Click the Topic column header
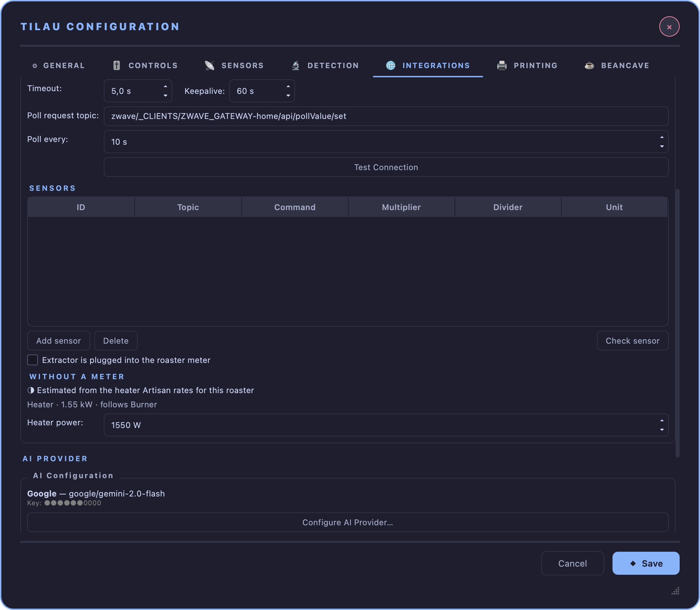The width and height of the screenshot is (700, 610). pos(188,207)
